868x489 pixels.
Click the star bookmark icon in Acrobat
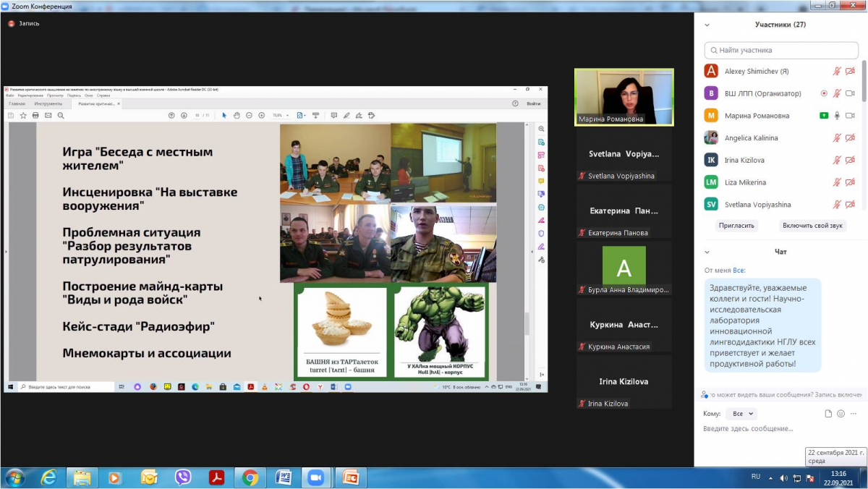coord(23,115)
